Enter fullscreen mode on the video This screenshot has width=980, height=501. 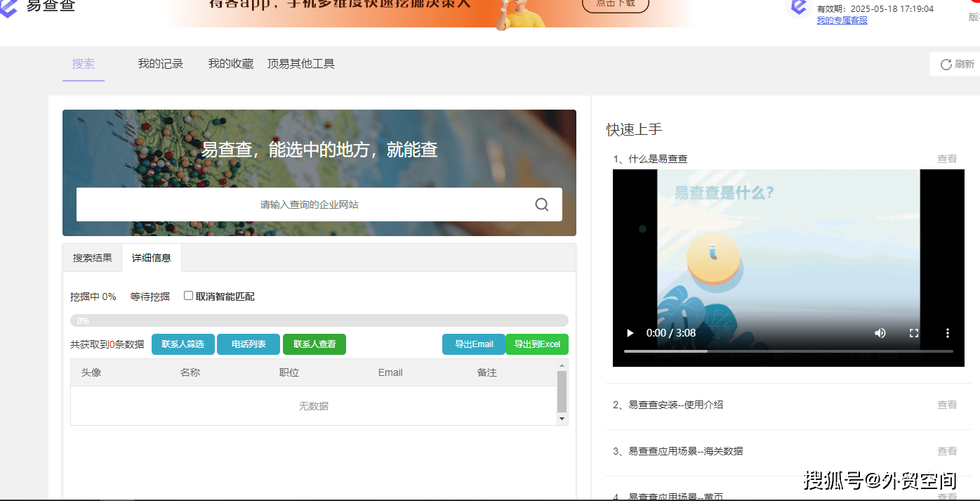pos(913,333)
